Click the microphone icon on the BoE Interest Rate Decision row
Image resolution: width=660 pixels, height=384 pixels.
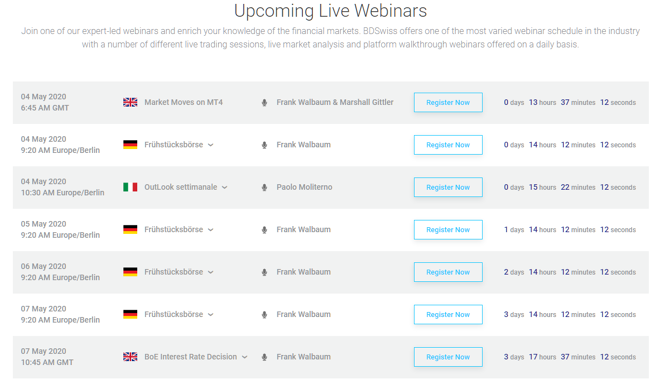tap(264, 357)
